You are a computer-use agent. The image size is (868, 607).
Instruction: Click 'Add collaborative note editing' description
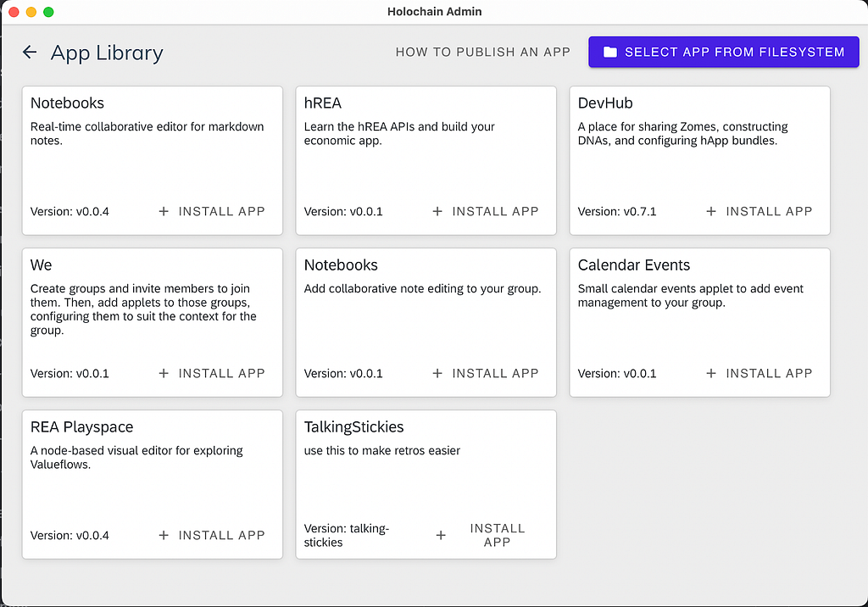(422, 288)
